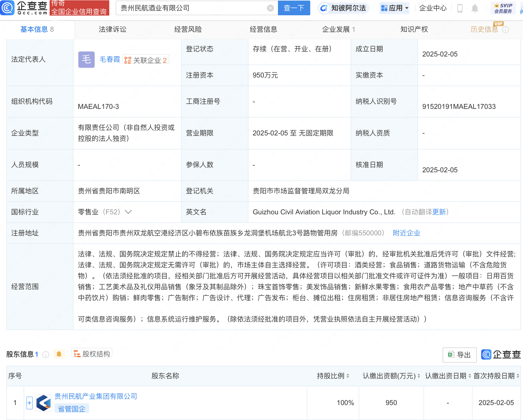Sort the table by 持股比例
The width and height of the screenshot is (523, 420).
coord(348,376)
